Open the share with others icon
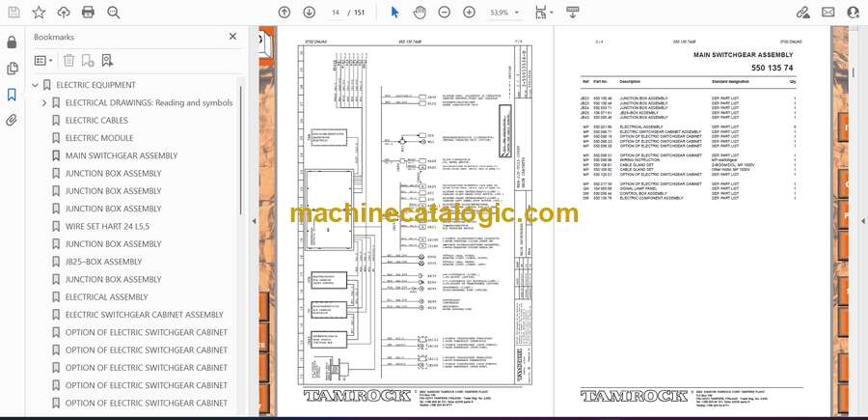The height and width of the screenshot is (420, 868). [854, 13]
